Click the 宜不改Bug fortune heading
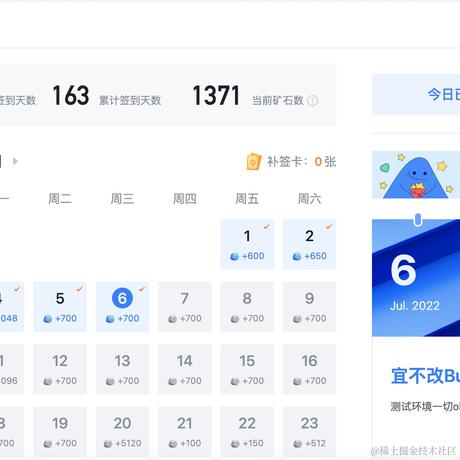This screenshot has width=460, height=460. (426, 376)
